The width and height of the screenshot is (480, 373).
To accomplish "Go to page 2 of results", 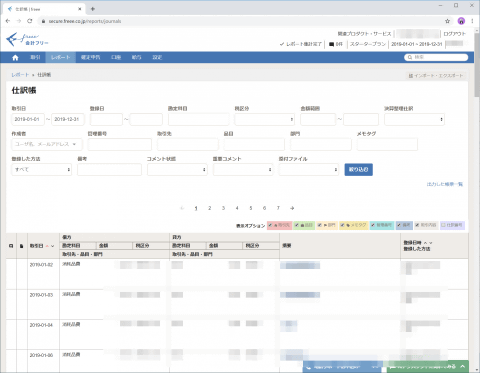I will click(x=210, y=208).
